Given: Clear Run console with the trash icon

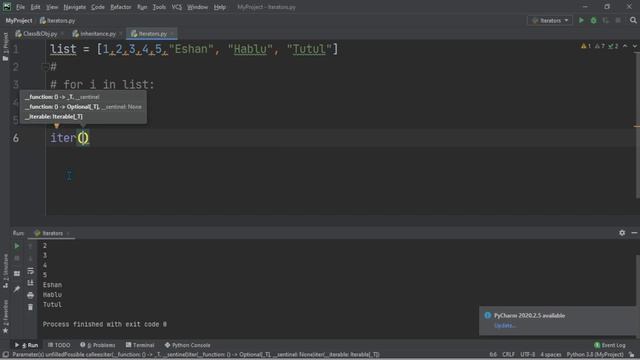Looking at the screenshot, I should 31,307.
